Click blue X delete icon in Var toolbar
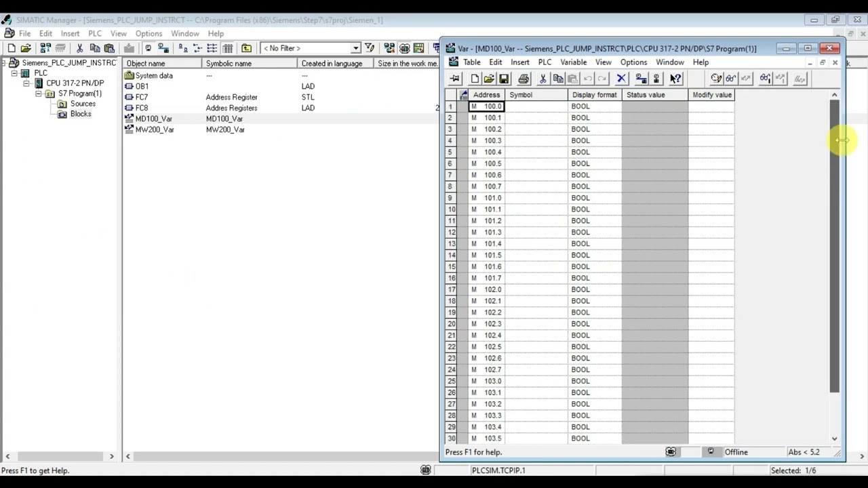 tap(621, 79)
